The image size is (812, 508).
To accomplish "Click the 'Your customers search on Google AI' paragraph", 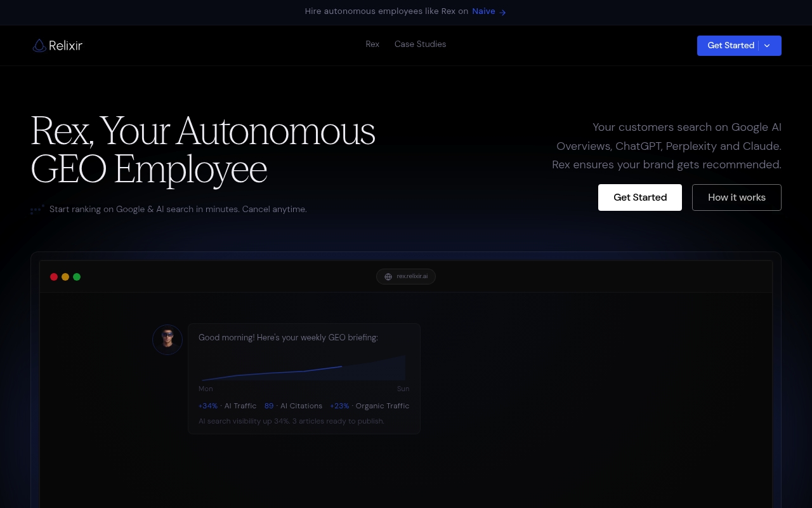I will click(667, 146).
